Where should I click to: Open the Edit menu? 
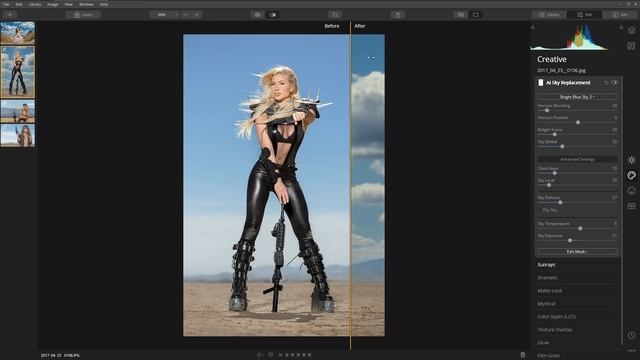[19, 4]
